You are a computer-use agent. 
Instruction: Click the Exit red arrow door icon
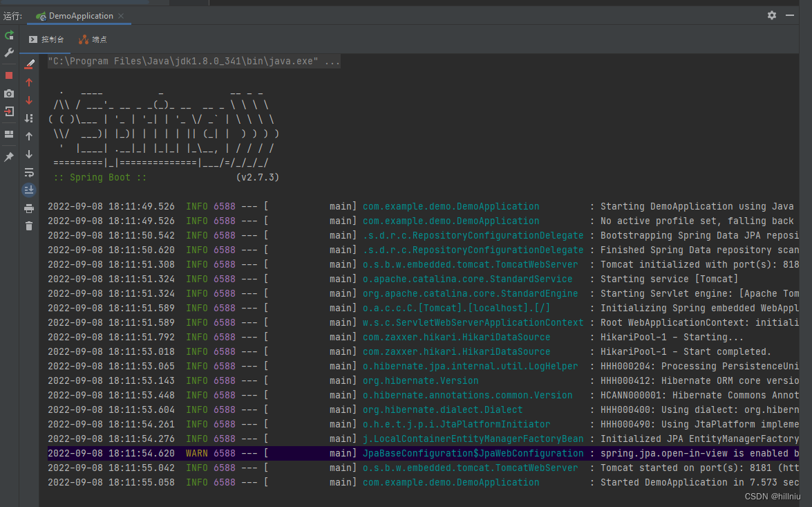coord(9,111)
